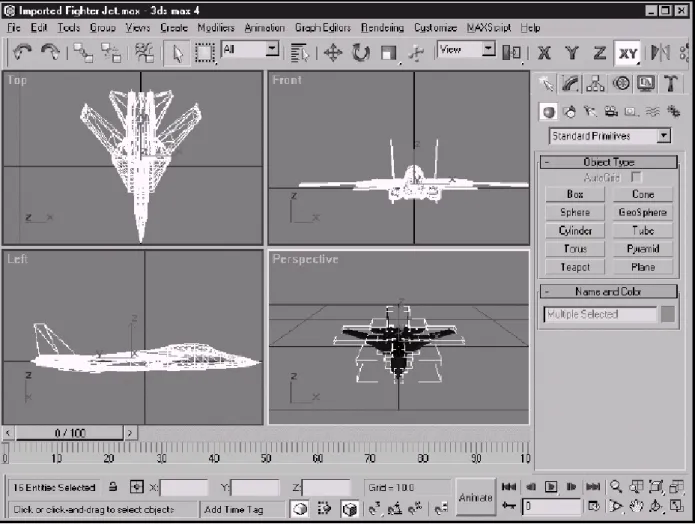Activate the Select Object arrow tool
The image size is (695, 524).
pos(177,53)
